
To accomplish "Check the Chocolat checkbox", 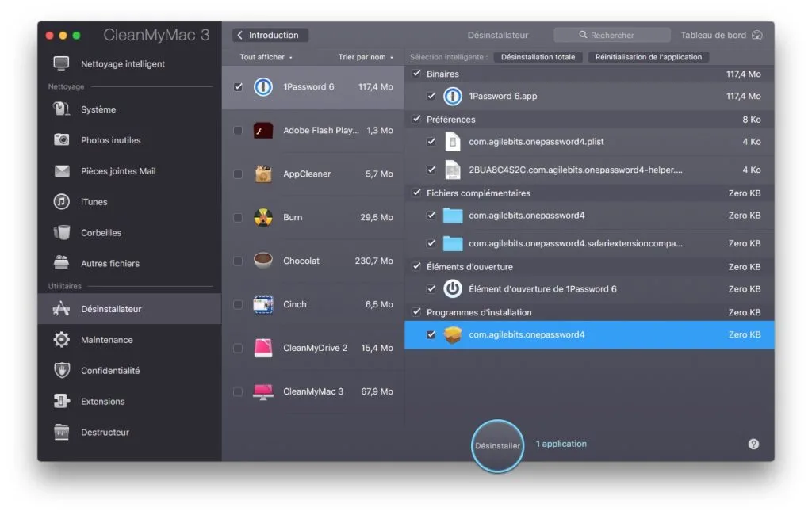I will (238, 261).
